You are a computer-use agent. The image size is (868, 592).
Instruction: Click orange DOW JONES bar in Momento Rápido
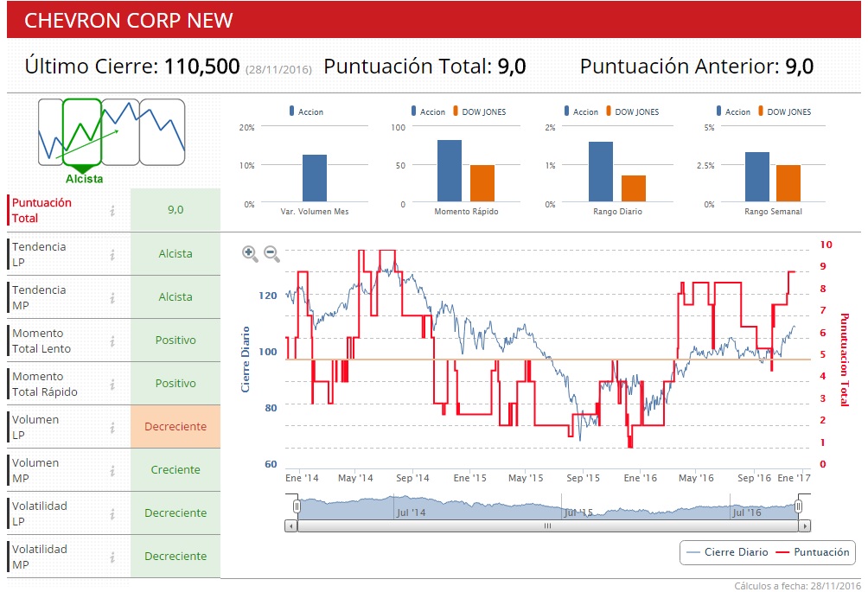tap(482, 183)
